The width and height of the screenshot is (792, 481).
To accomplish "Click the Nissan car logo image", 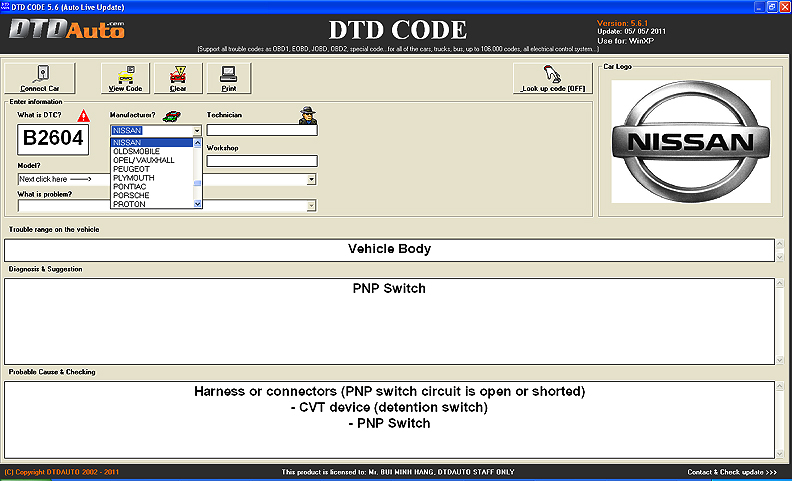I will tap(691, 141).
